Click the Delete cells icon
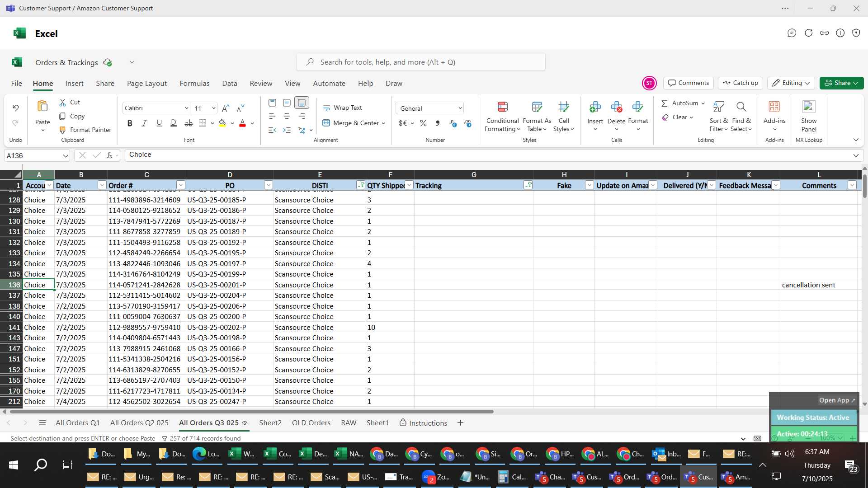Screen dimensions: 868x488 616,107
